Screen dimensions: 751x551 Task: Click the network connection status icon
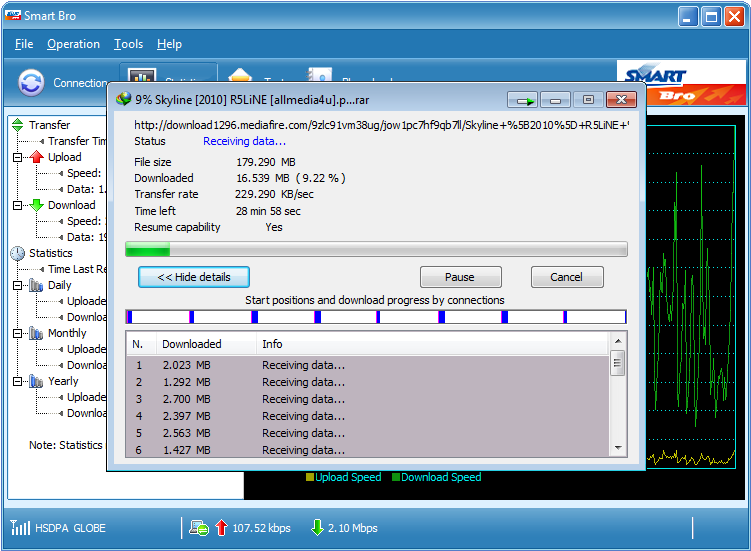pyautogui.click(x=199, y=528)
